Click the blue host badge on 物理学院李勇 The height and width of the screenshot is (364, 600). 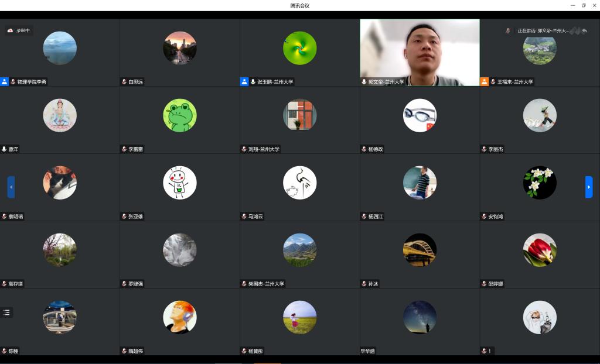click(x=4, y=81)
